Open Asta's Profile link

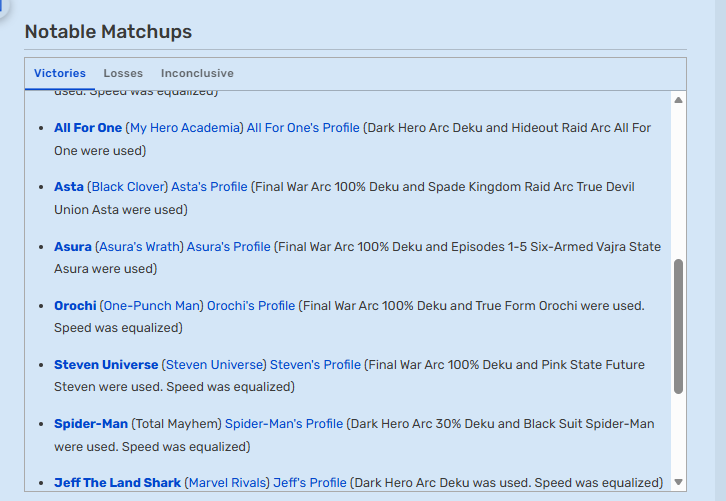209,187
